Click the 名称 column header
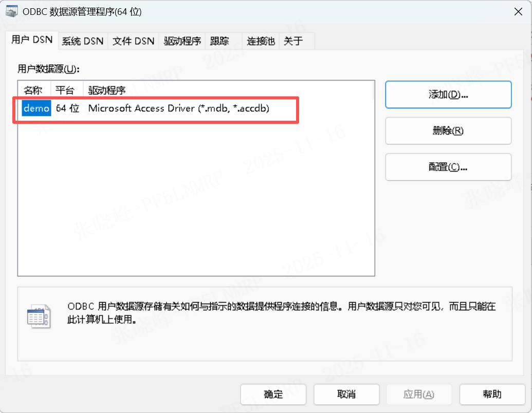The image size is (532, 413). pos(33,90)
